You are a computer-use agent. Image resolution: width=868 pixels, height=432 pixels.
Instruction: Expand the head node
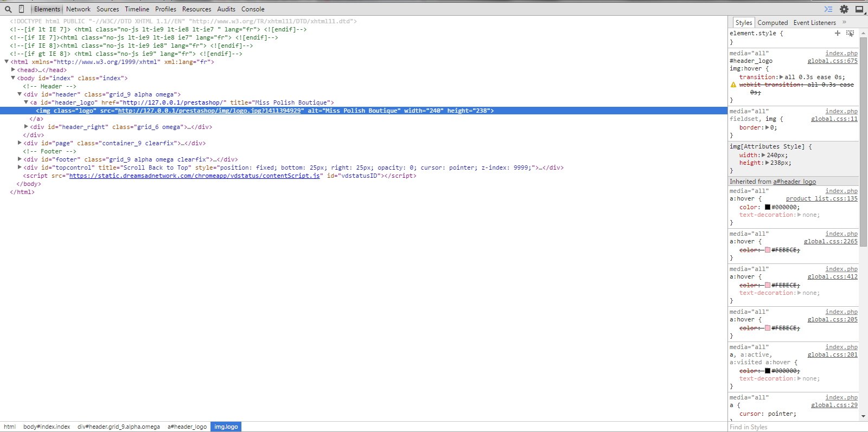(x=13, y=70)
